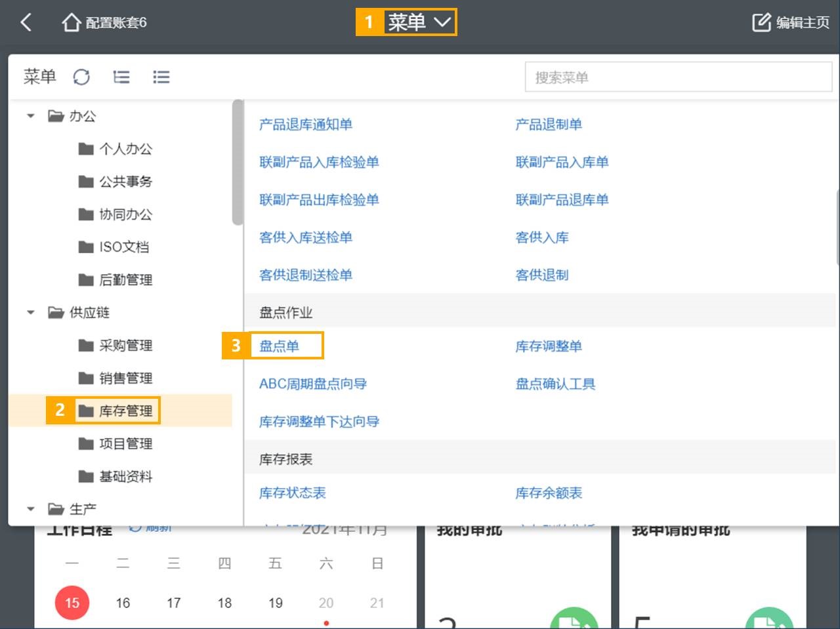Open the 库存余额表 link
This screenshot has width=840, height=629.
coord(549,493)
